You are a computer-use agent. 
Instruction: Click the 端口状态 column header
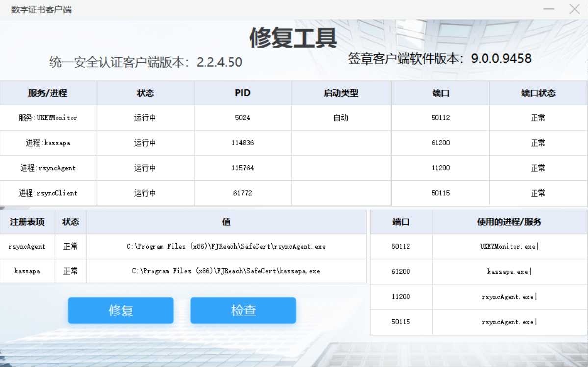[538, 93]
